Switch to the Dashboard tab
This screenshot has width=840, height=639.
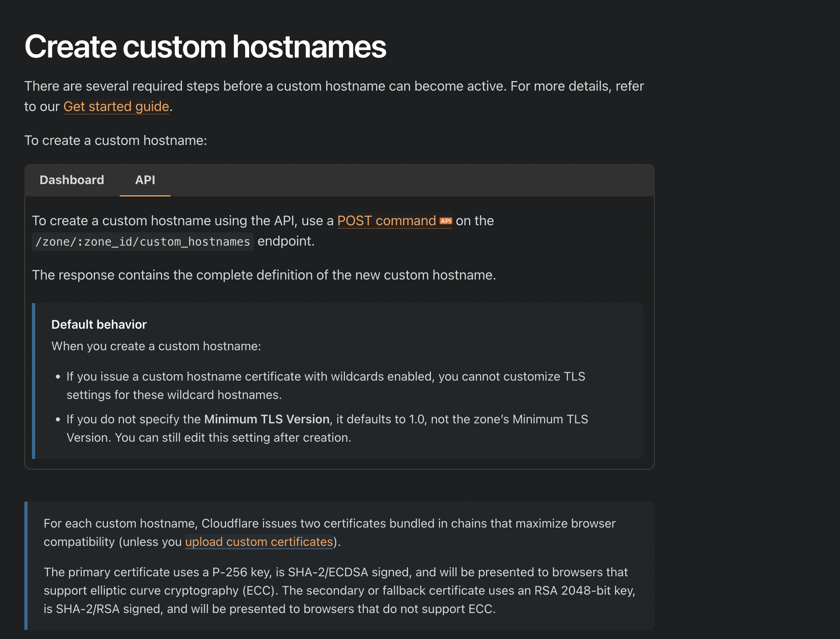coord(72,180)
